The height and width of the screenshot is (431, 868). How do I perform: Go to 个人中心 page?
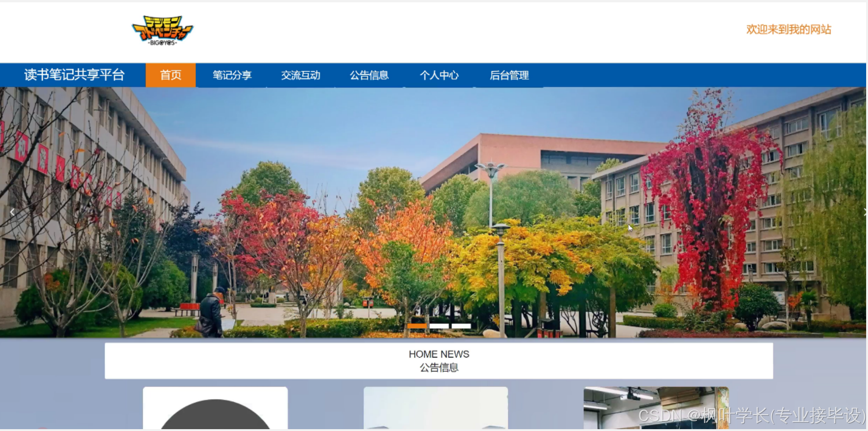[x=439, y=75]
